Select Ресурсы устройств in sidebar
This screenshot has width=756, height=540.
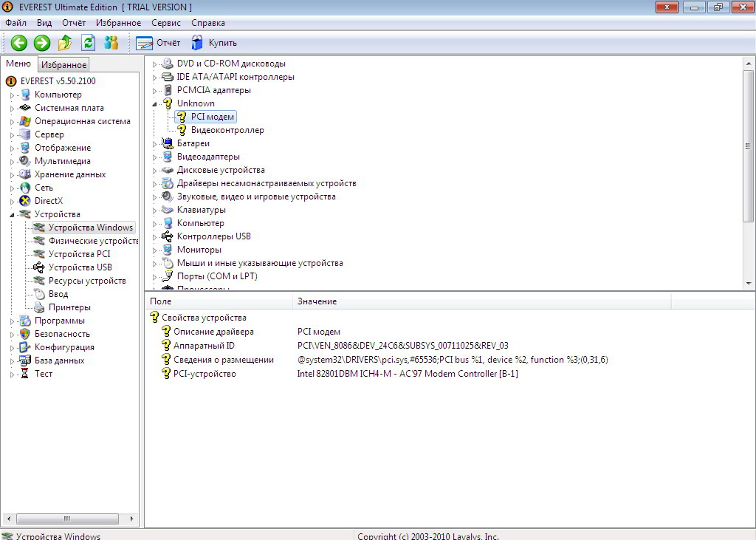87,281
